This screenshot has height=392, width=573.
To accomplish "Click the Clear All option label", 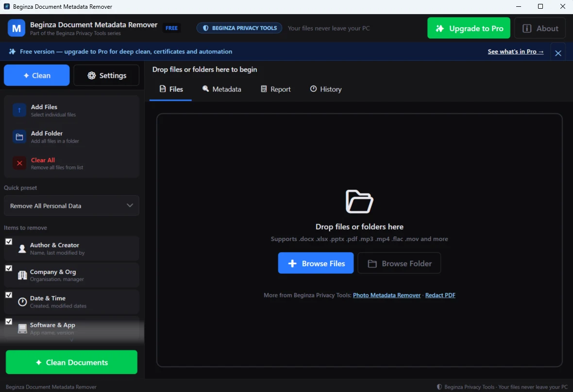I will click(x=43, y=160).
